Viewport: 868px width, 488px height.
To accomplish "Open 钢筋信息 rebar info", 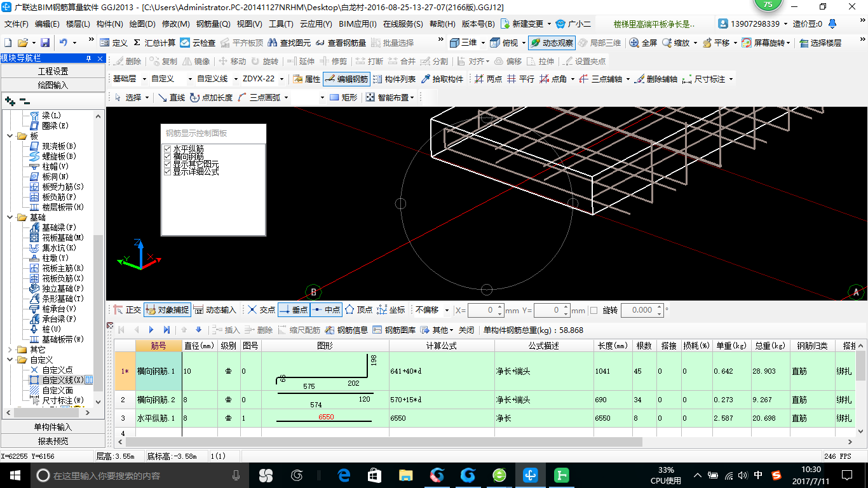I will point(346,330).
